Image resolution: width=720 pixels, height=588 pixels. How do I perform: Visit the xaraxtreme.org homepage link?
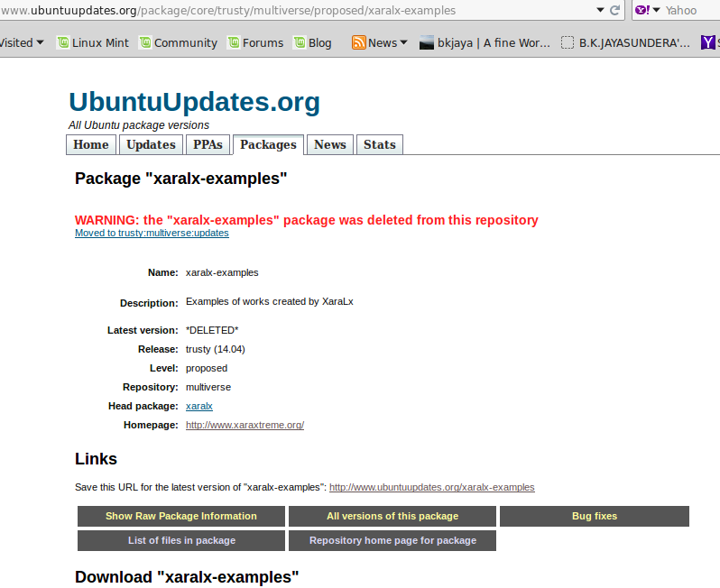point(245,425)
